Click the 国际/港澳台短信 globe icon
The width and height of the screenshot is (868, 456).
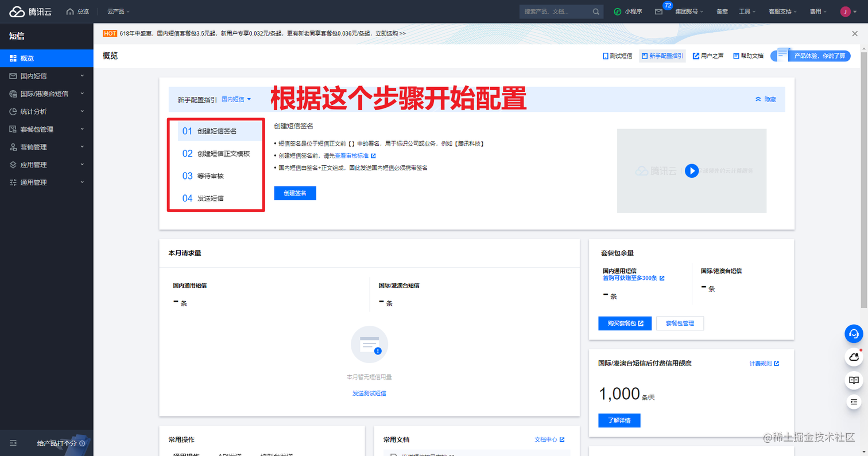point(13,93)
